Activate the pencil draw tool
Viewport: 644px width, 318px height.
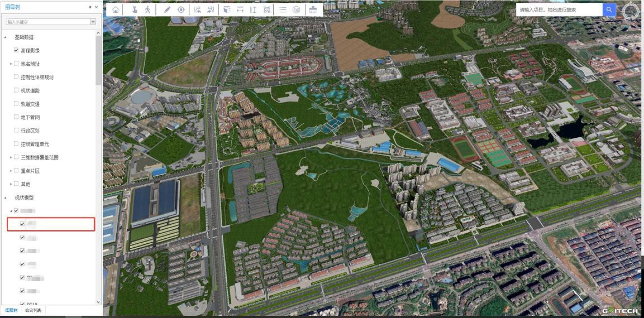tap(167, 10)
